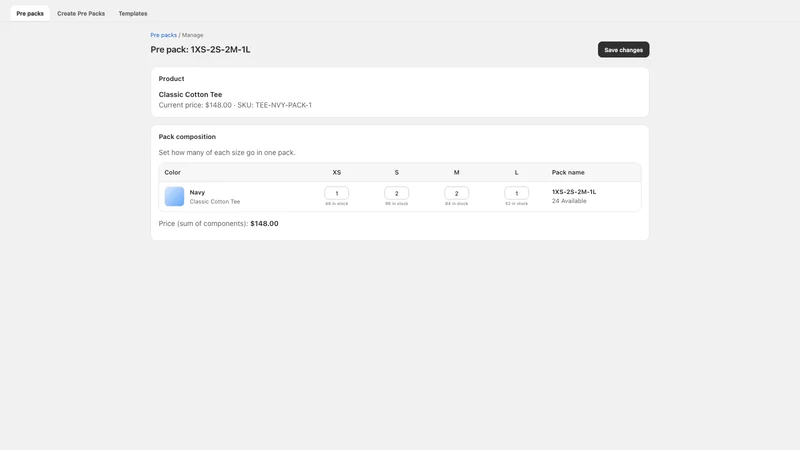Focus the S quantity input field
Image resolution: width=800 pixels, height=450 pixels.
[x=396, y=193]
